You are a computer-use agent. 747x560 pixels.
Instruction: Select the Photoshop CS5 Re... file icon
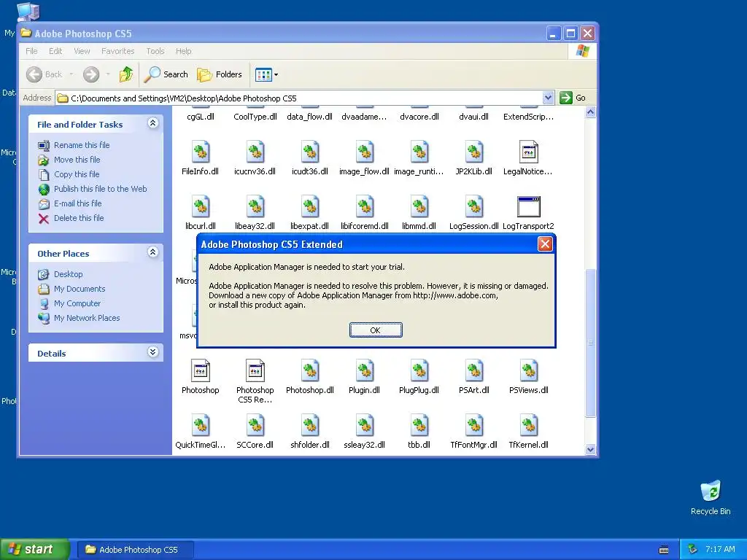pos(255,370)
